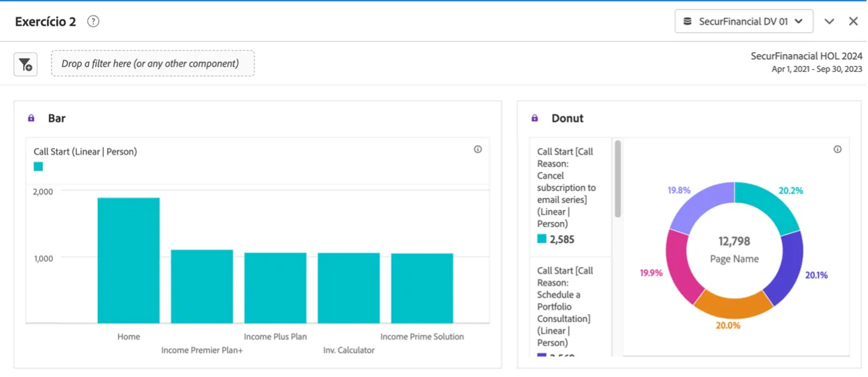Toggle the teal Call Start legend swatch in the bar chart
This screenshot has height=377, width=868.
(x=38, y=166)
